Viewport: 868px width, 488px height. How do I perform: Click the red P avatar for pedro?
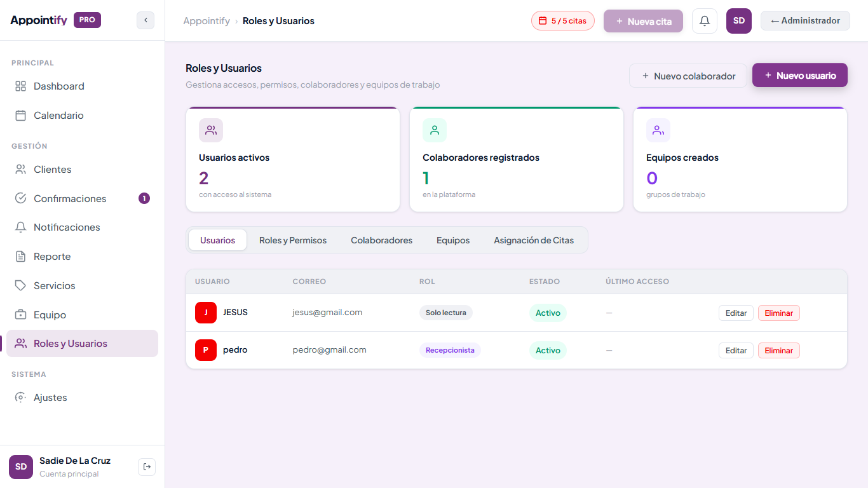click(206, 350)
